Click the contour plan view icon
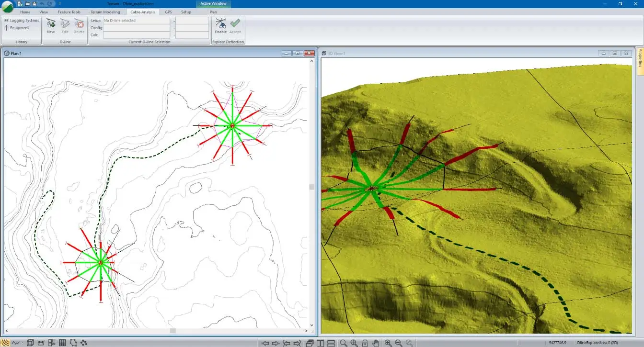 tap(5, 343)
